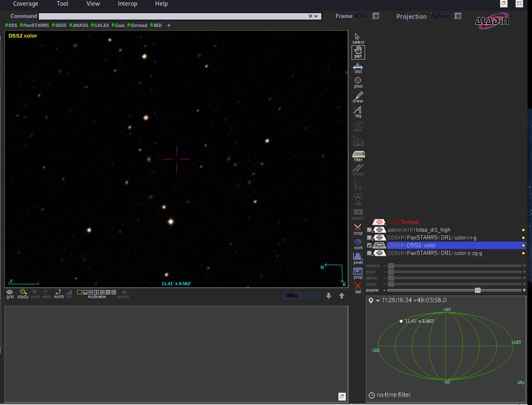Screen dimensions: 532x405
Task: Choose nine-panel multiview grid layout
Action: coord(108,292)
